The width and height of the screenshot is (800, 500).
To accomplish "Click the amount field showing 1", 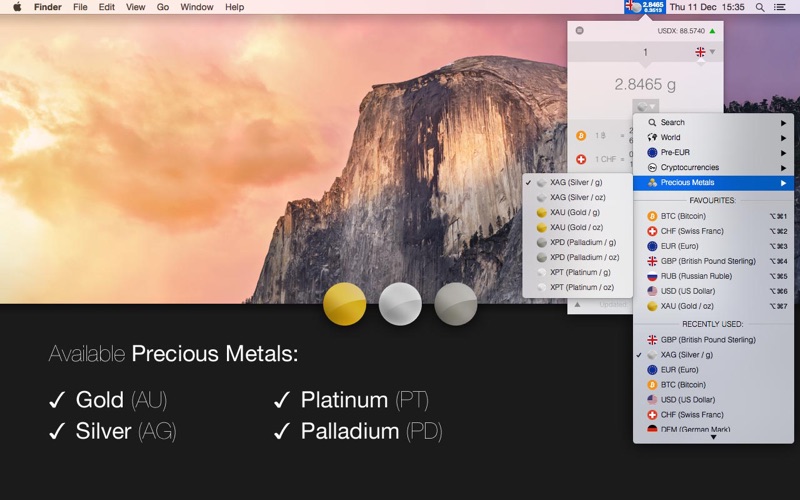I will (x=645, y=52).
